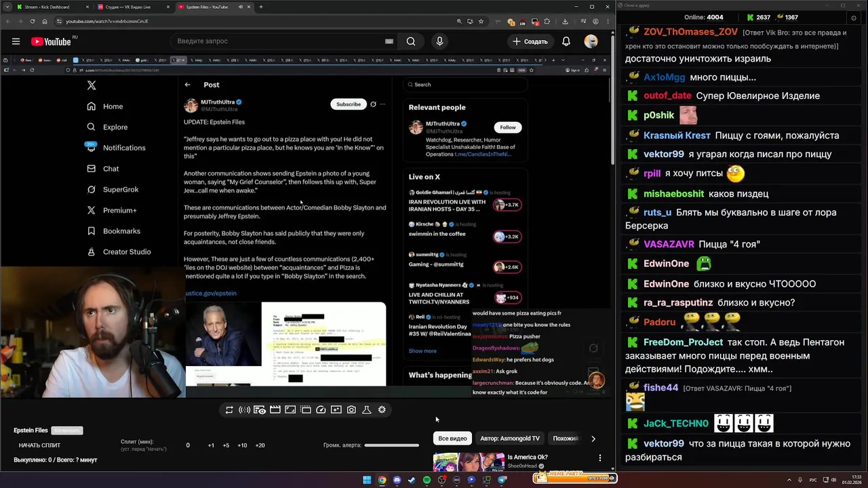Switch to the VK Видео Live studio tab
Viewport: 868px width, 488px height.
coord(132,7)
